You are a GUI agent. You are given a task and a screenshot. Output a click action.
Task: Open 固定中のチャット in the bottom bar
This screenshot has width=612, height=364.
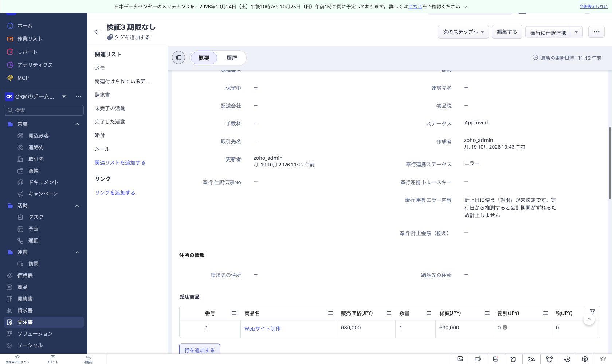(x=17, y=359)
